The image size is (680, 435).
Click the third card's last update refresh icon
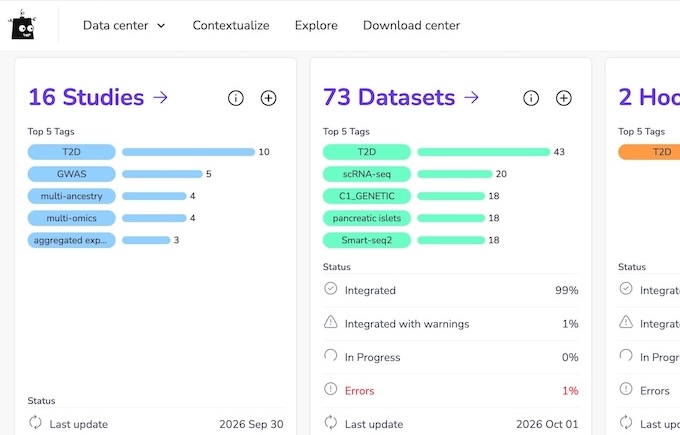pyautogui.click(x=626, y=422)
